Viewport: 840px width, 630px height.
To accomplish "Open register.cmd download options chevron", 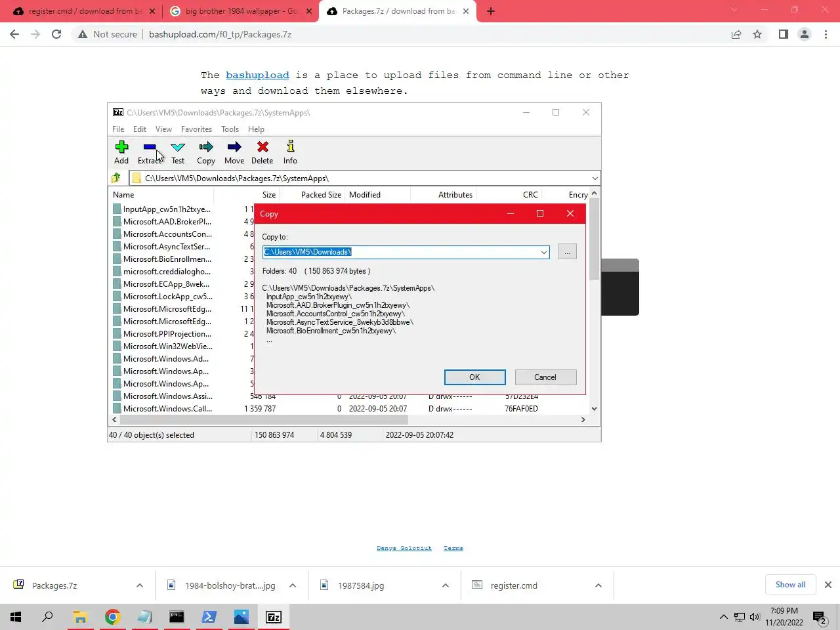I will coord(598,585).
